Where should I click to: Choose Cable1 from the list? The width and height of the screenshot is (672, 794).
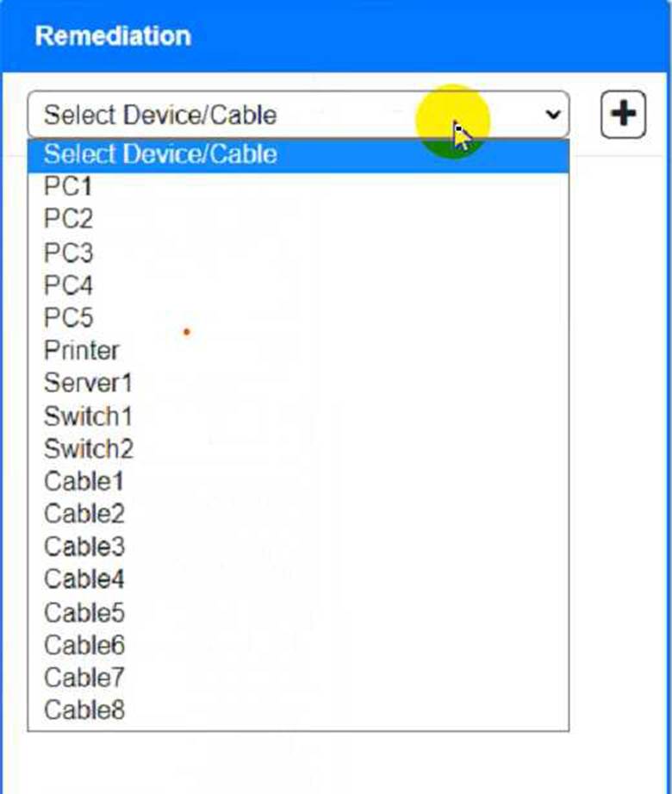299,482
